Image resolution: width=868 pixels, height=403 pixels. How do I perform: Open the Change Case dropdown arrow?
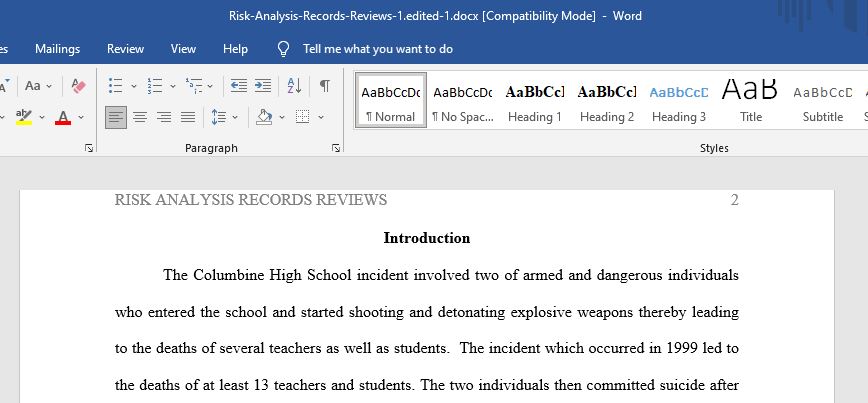[49, 86]
